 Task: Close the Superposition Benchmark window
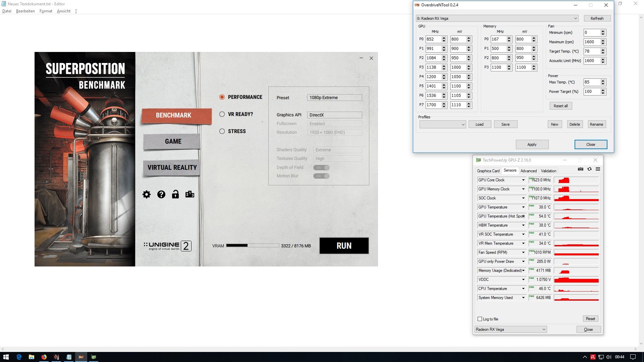[371, 58]
